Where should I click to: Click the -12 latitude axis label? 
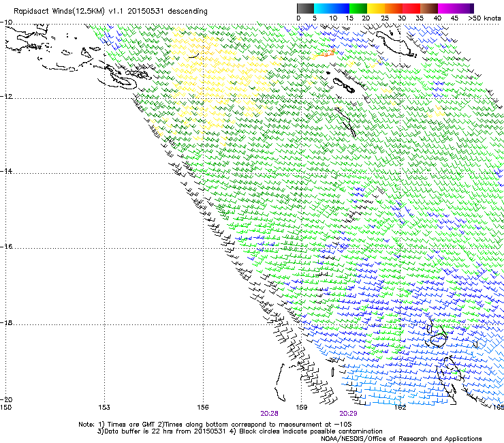point(6,96)
